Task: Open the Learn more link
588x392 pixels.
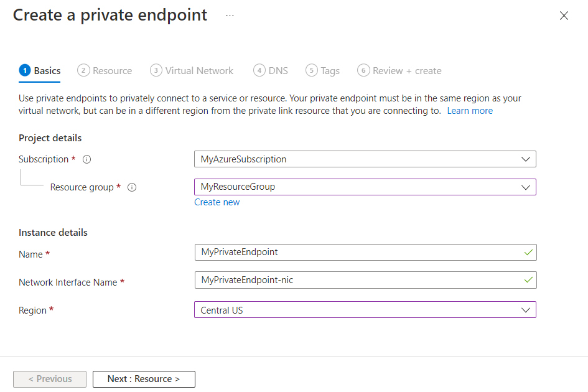Action: [x=469, y=110]
